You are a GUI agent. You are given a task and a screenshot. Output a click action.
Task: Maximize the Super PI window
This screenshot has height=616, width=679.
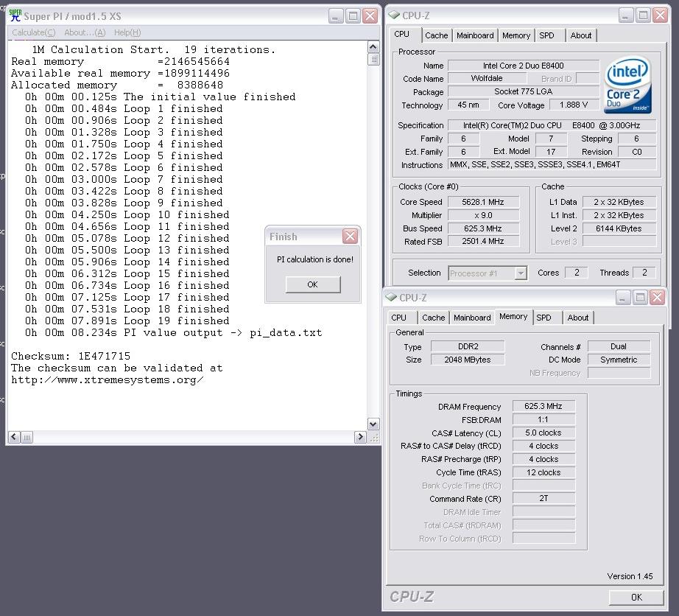point(353,16)
